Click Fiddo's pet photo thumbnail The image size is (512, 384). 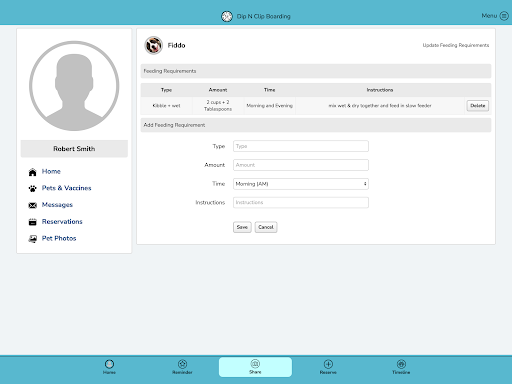[x=153, y=45]
